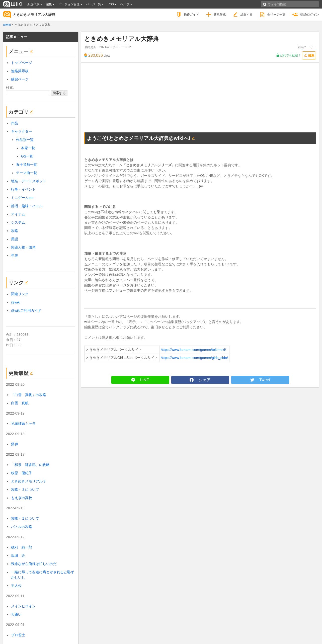
Task: Click edit pencil beside ようこそ heading
Action: point(193,138)
